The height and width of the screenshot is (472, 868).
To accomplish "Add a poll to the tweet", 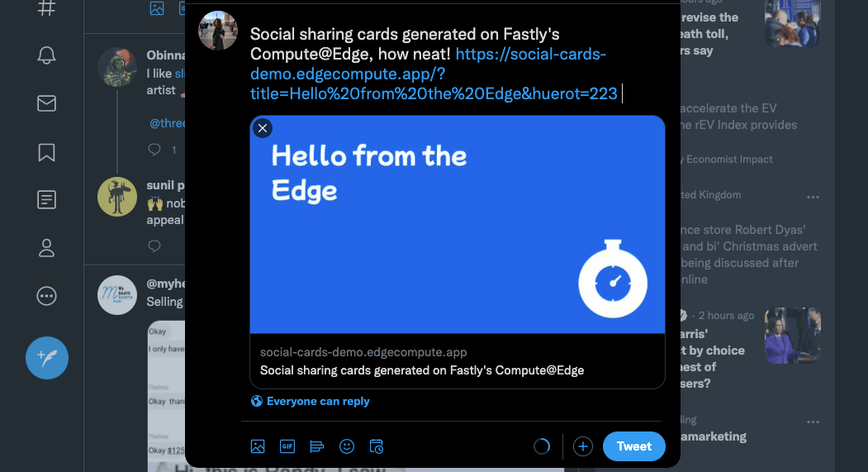I will pos(317,446).
